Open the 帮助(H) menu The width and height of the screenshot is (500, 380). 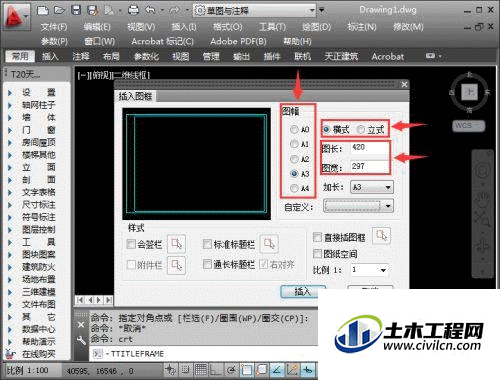[297, 42]
